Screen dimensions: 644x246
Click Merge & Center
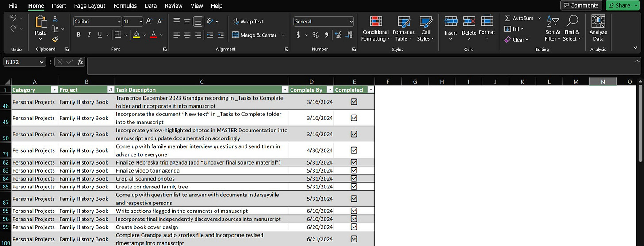[255, 35]
